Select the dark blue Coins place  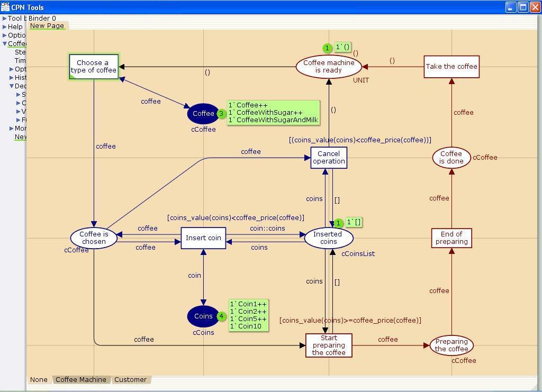203,316
